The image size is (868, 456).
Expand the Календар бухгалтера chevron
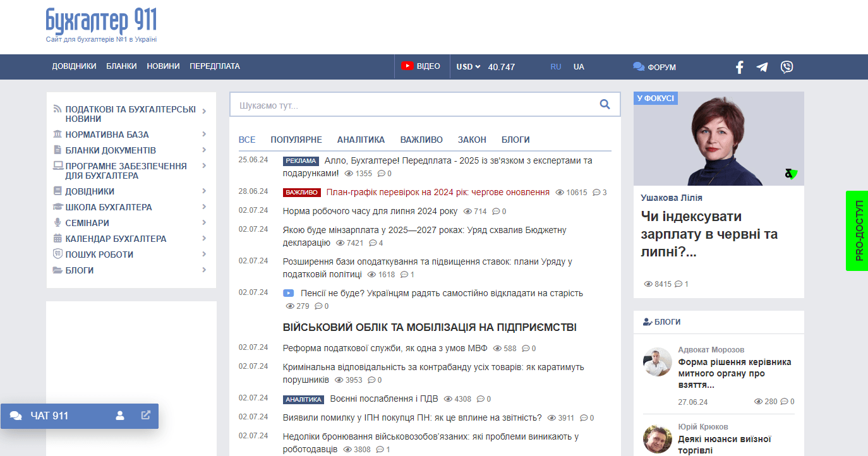pyautogui.click(x=204, y=238)
